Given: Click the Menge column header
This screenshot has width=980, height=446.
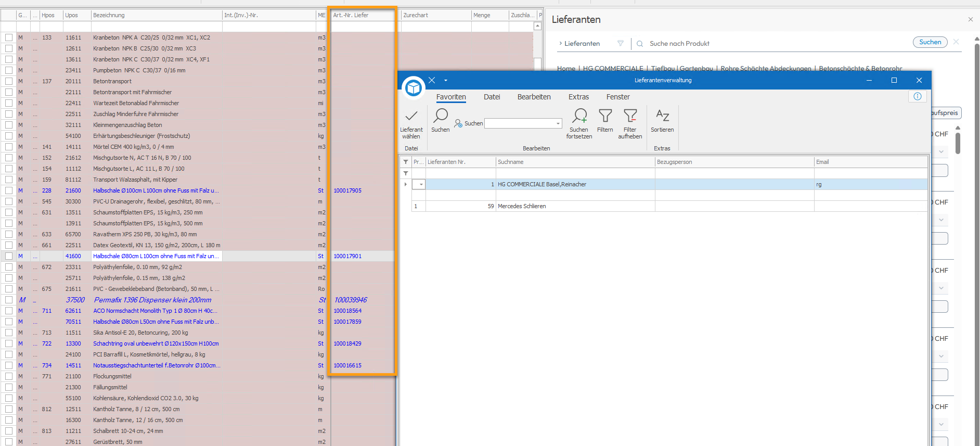Looking at the screenshot, I should (x=490, y=15).
